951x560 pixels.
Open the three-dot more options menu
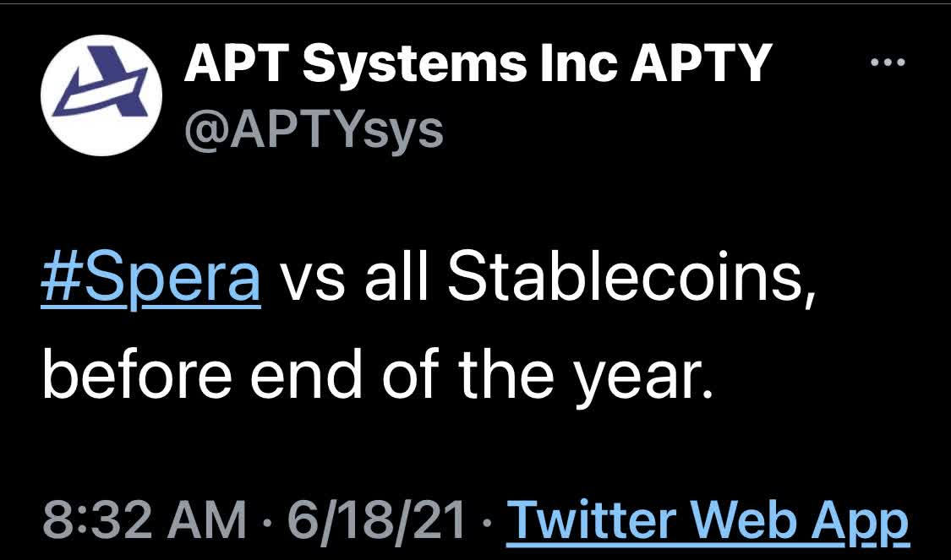pyautogui.click(x=888, y=63)
